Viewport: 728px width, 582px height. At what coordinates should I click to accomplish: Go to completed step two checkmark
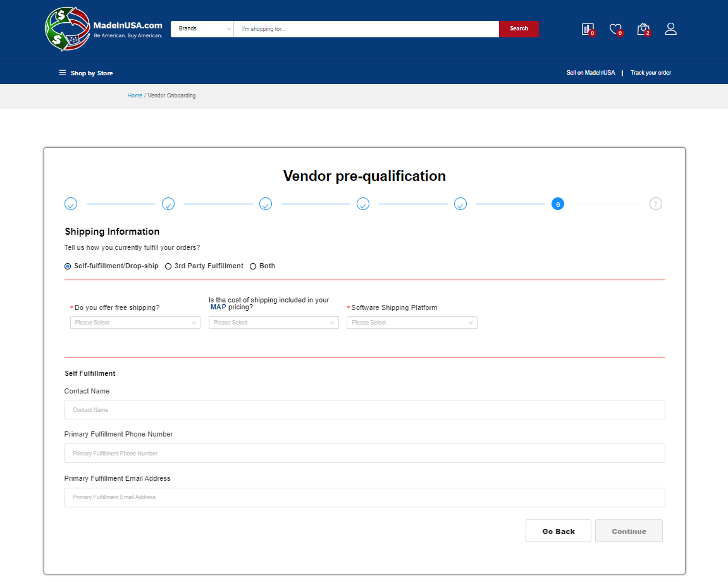pyautogui.click(x=168, y=204)
